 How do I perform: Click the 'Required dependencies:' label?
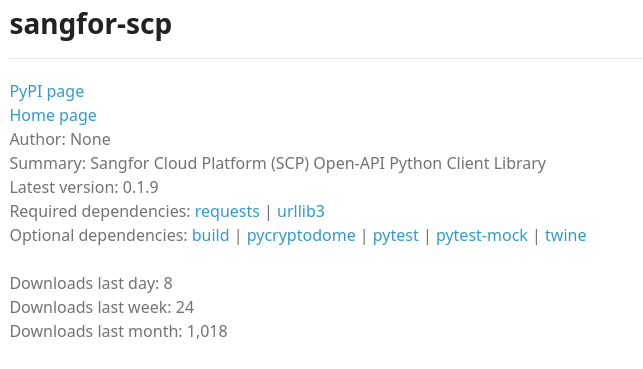pos(100,212)
